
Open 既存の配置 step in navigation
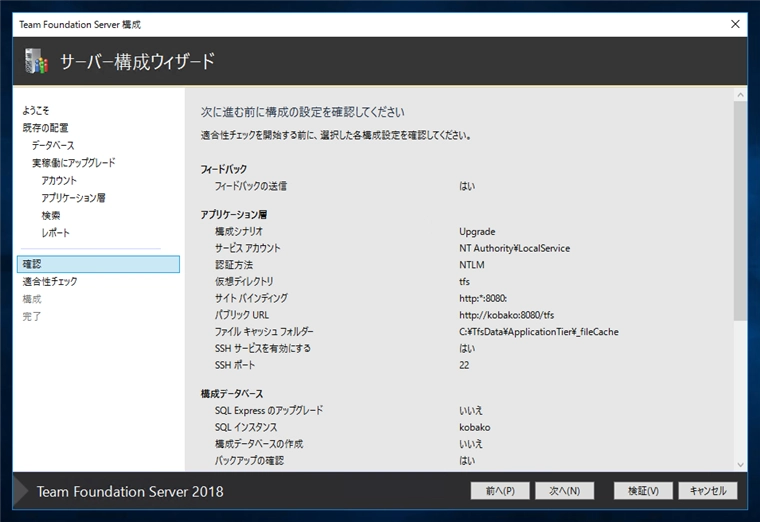pyautogui.click(x=45, y=128)
